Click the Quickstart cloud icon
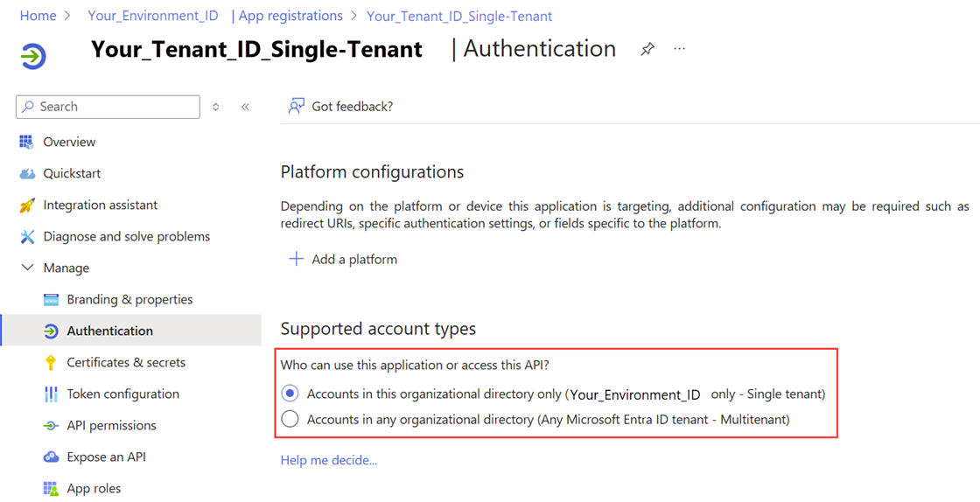This screenshot has height=502, width=980. 27,173
